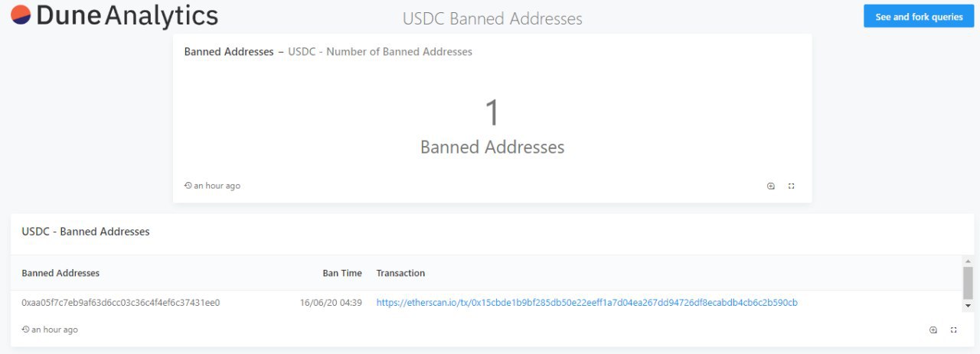Click the Dune Analytics logo icon
Screen dimensions: 980x354
pyautogui.click(x=21, y=15)
